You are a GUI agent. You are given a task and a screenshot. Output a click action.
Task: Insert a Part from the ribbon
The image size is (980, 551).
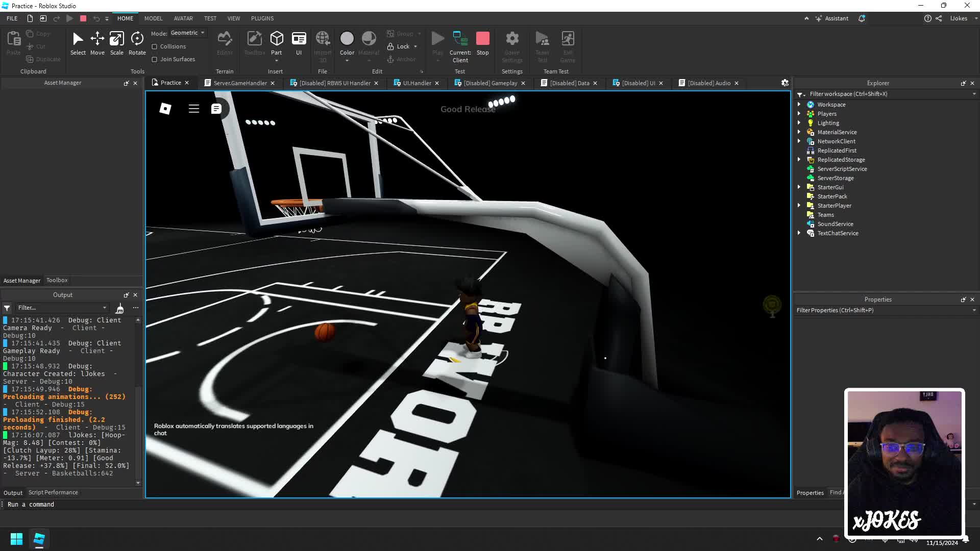click(276, 43)
